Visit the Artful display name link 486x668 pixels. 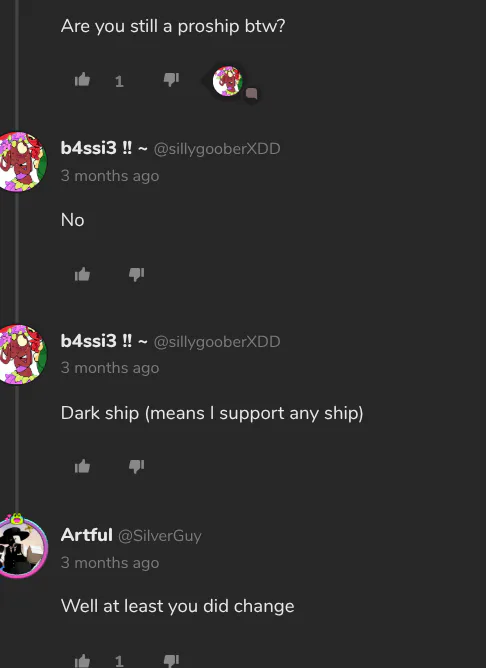coord(86,535)
